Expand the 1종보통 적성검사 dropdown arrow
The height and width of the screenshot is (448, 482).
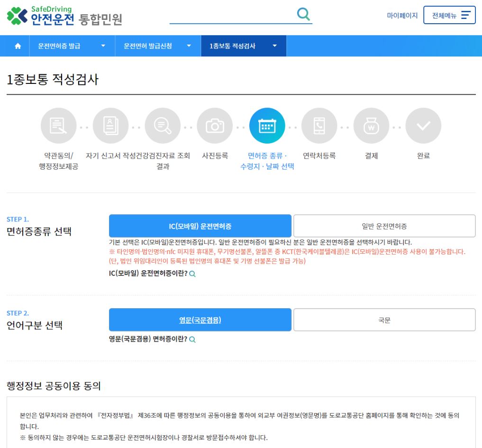coord(274,46)
